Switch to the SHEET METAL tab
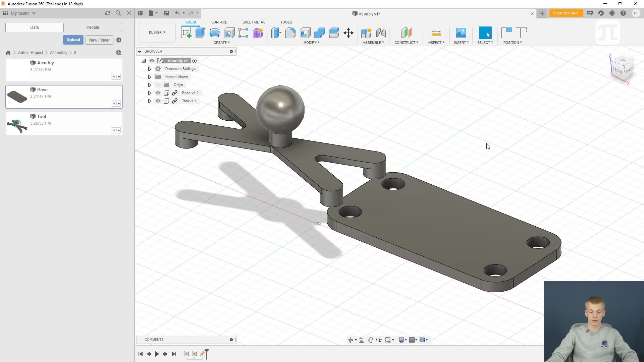This screenshot has width=644, height=362. [x=254, y=22]
